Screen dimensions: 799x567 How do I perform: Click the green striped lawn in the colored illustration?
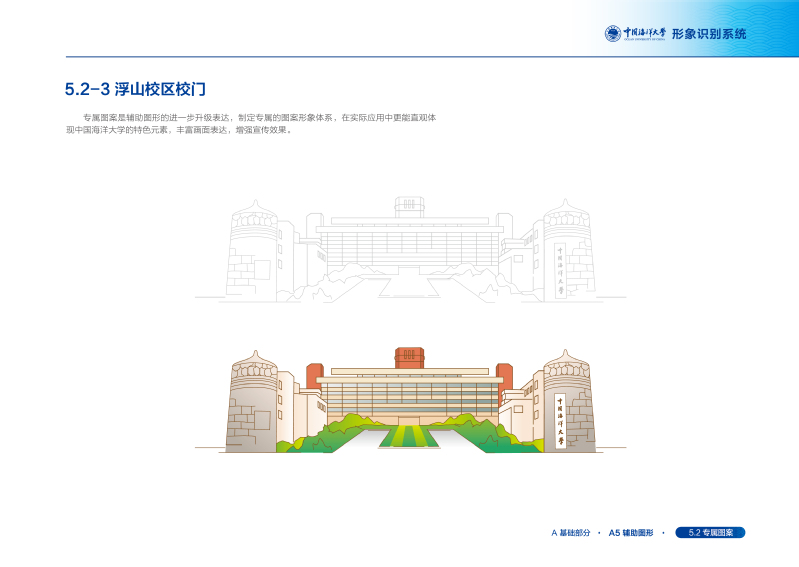pyautogui.click(x=410, y=436)
